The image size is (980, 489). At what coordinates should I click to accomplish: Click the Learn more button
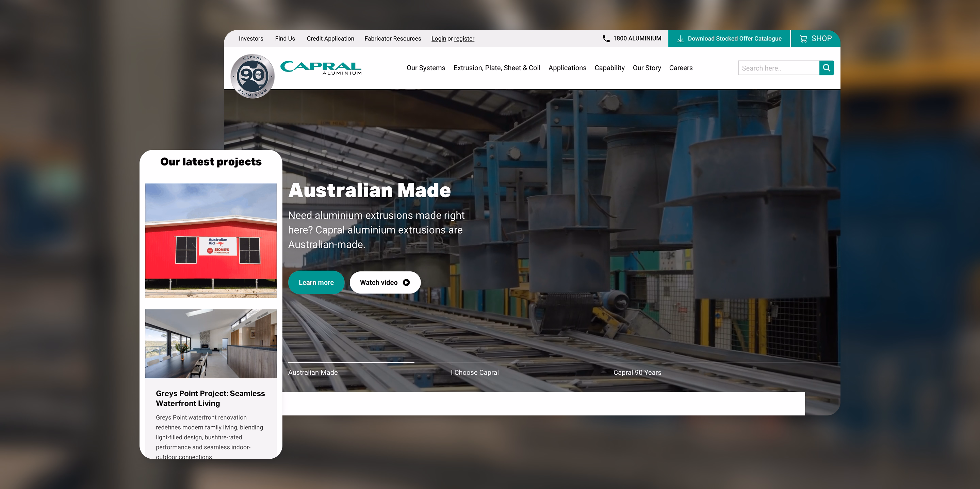tap(316, 282)
